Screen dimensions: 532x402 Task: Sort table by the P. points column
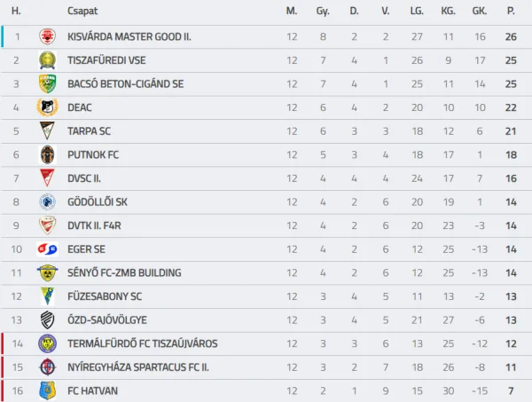point(510,11)
